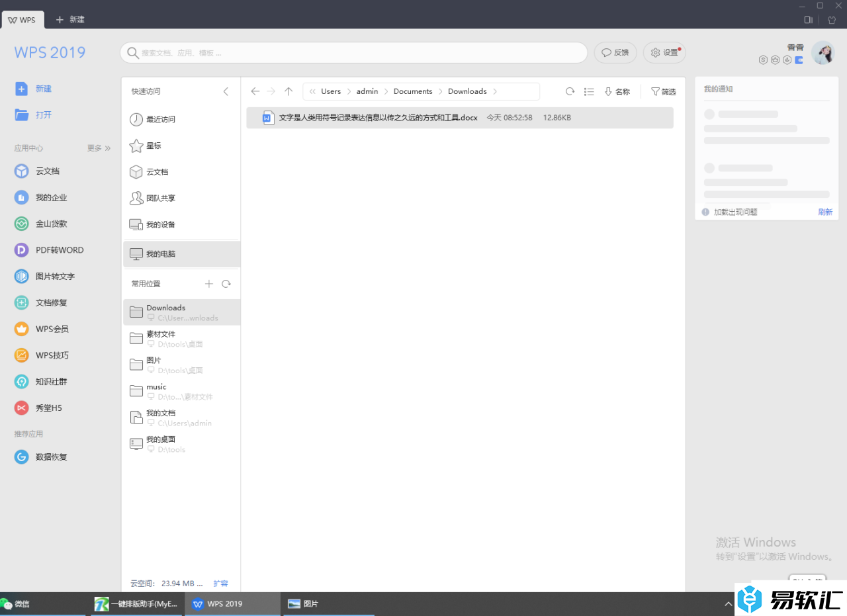
Task: Click the search box for documents
Action: pyautogui.click(x=354, y=53)
